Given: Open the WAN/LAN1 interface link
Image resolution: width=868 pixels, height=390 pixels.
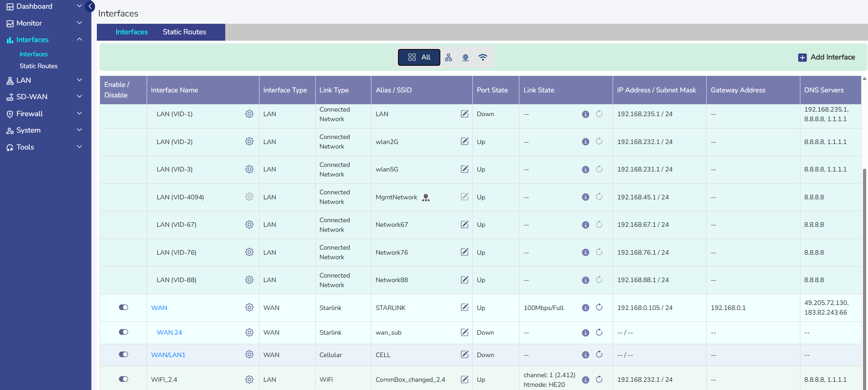Looking at the screenshot, I should (168, 355).
